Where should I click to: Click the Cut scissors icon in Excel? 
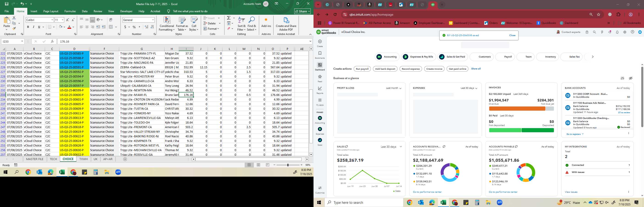point(14,18)
